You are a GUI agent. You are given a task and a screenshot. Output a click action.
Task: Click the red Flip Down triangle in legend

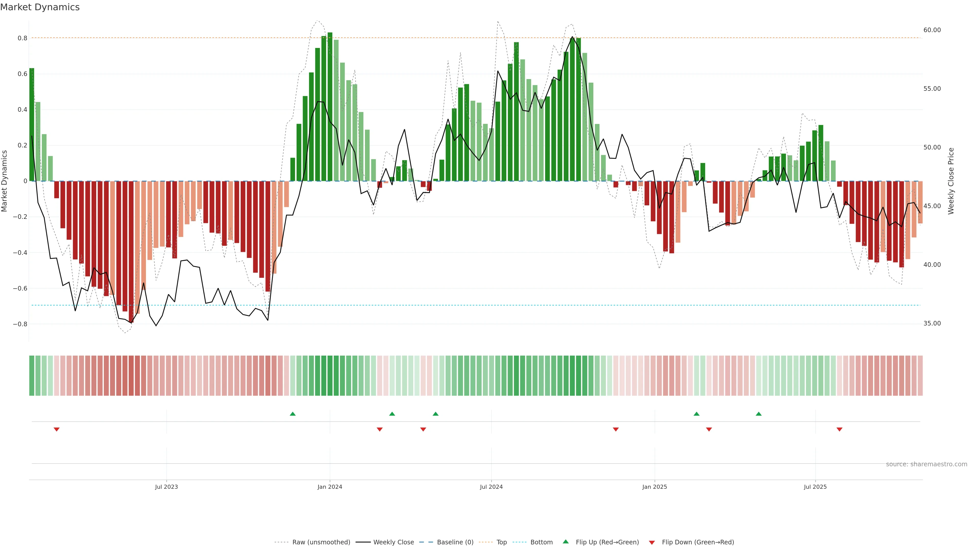coord(652,543)
